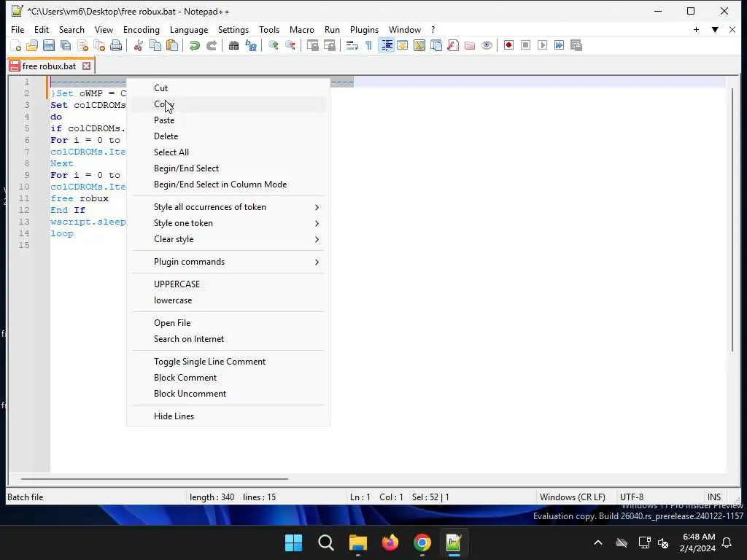This screenshot has height=560, width=747.
Task: Open Windows (CR LF) line ending selector
Action: (x=572, y=497)
